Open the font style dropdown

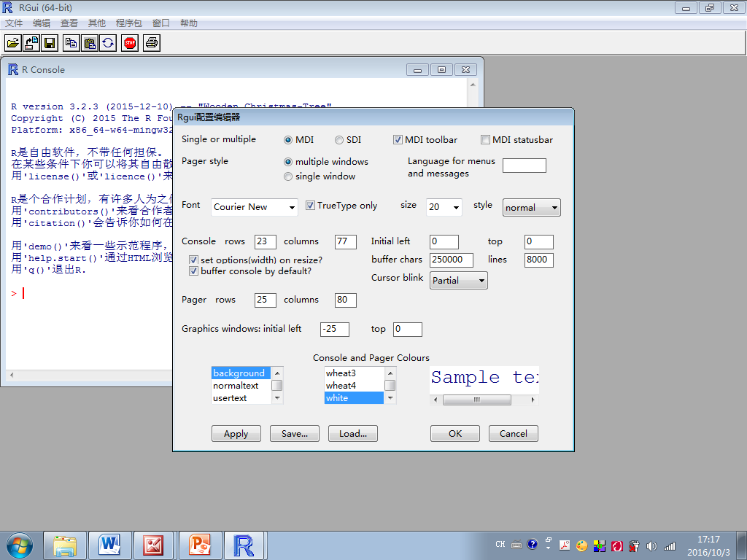(x=532, y=208)
